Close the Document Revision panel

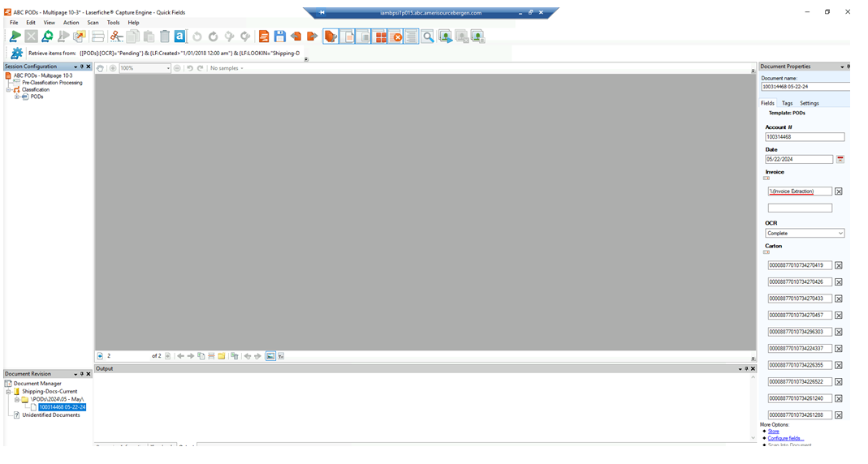pyautogui.click(x=89, y=375)
